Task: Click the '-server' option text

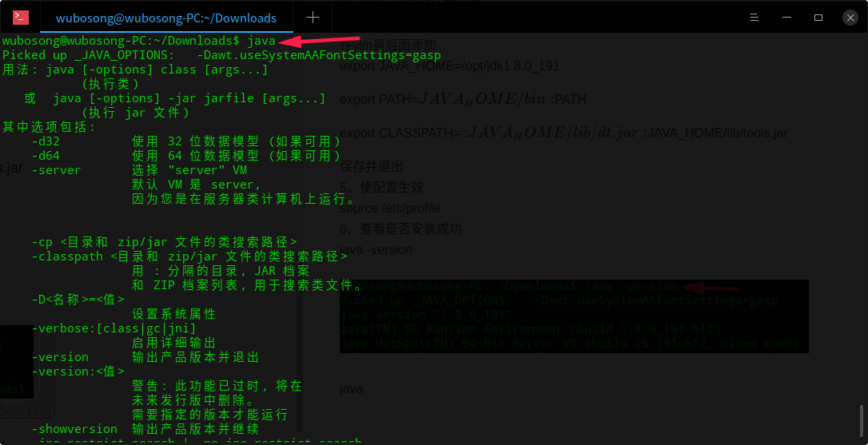Action: (56, 170)
